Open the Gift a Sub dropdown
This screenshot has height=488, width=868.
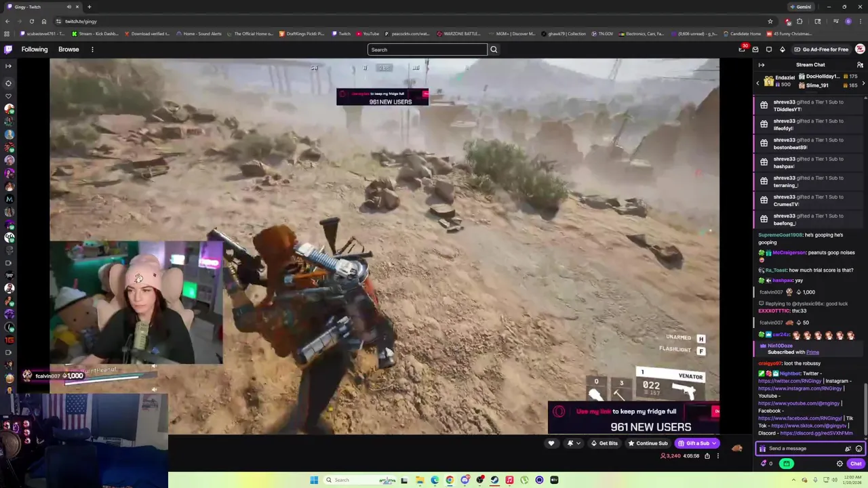697,443
